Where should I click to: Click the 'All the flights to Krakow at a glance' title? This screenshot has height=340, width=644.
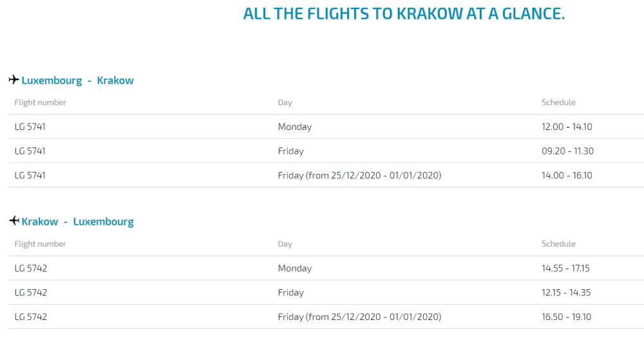click(x=404, y=14)
